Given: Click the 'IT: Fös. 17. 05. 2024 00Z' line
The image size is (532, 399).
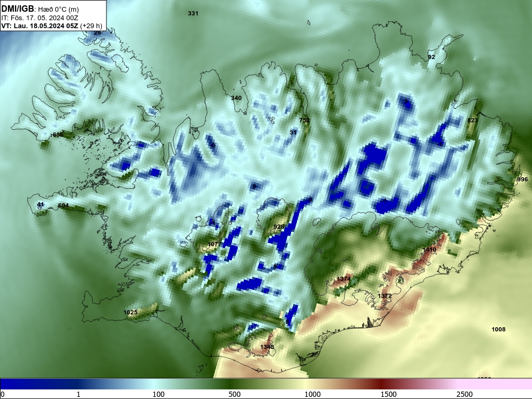Looking at the screenshot, I should tap(40, 18).
